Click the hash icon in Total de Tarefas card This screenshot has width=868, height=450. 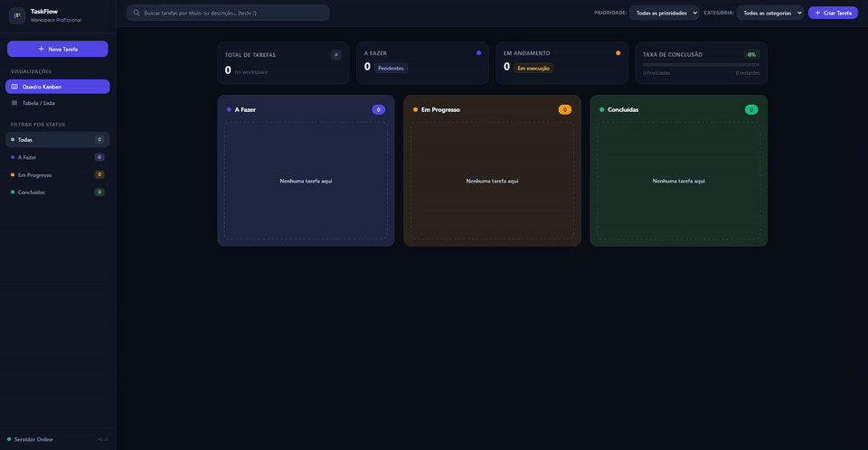pos(336,55)
